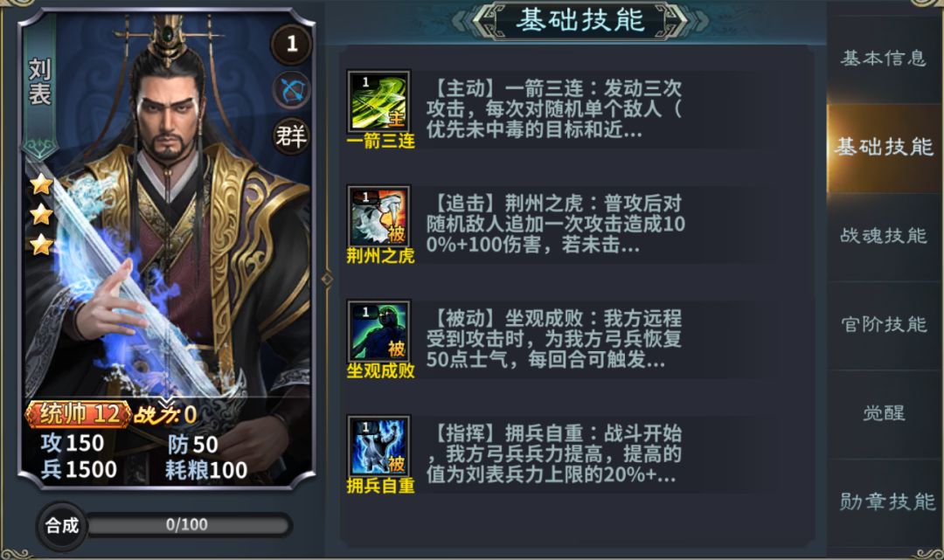Expand the 荆州之虎 truncated description
Viewport: 944px width, 560px height.
(x=555, y=225)
